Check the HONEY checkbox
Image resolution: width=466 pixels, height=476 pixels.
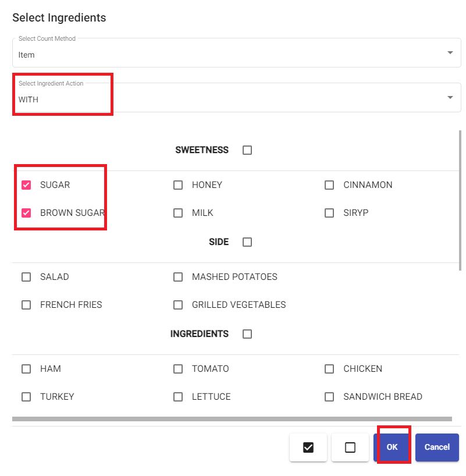coord(178,185)
